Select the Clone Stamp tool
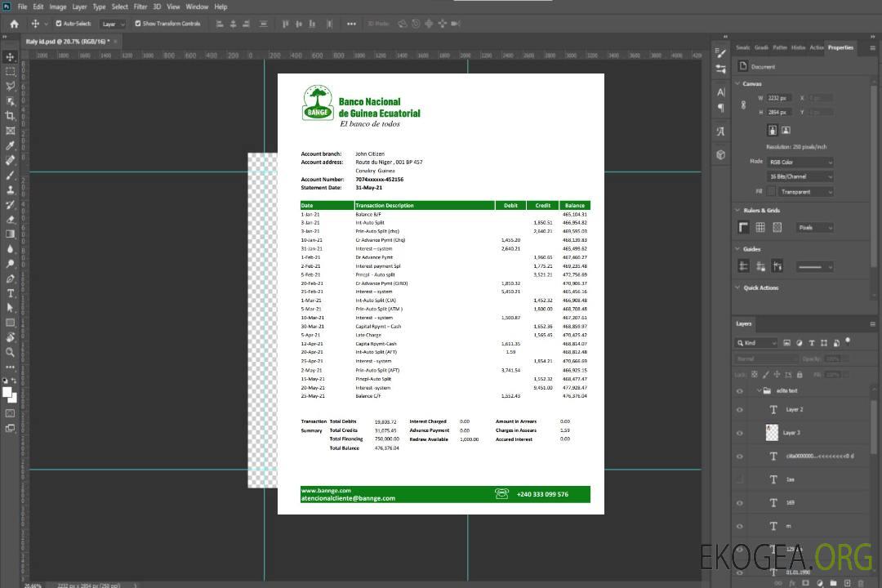Viewport: 882px width, 588px height. tap(10, 190)
